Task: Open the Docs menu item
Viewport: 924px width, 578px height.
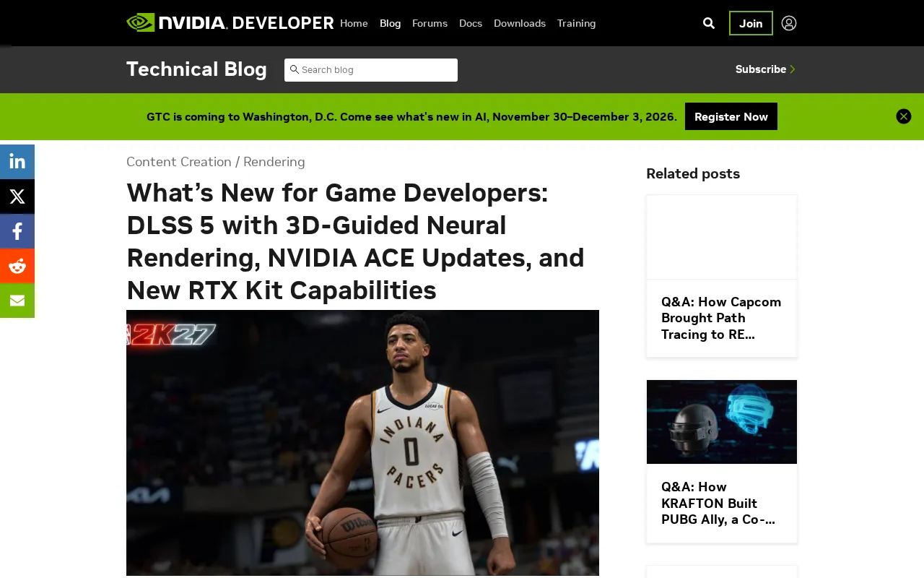Action: coord(471,23)
